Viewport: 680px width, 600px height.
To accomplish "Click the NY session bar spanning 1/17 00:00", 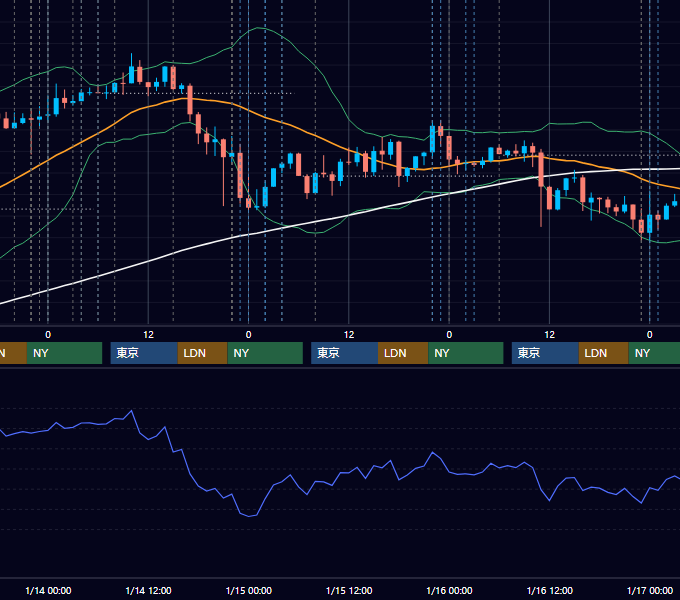I will point(654,353).
